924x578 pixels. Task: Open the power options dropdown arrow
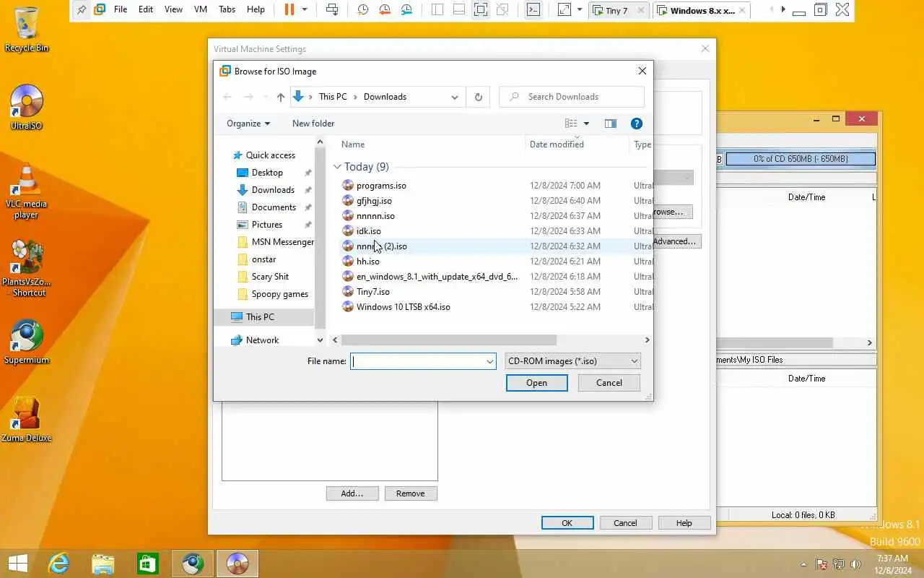[x=305, y=9]
